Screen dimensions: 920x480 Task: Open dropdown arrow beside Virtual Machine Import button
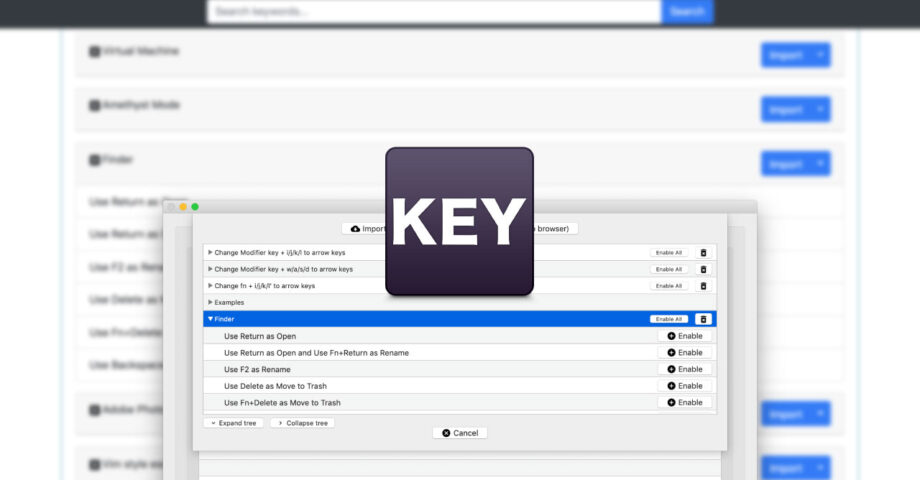820,55
